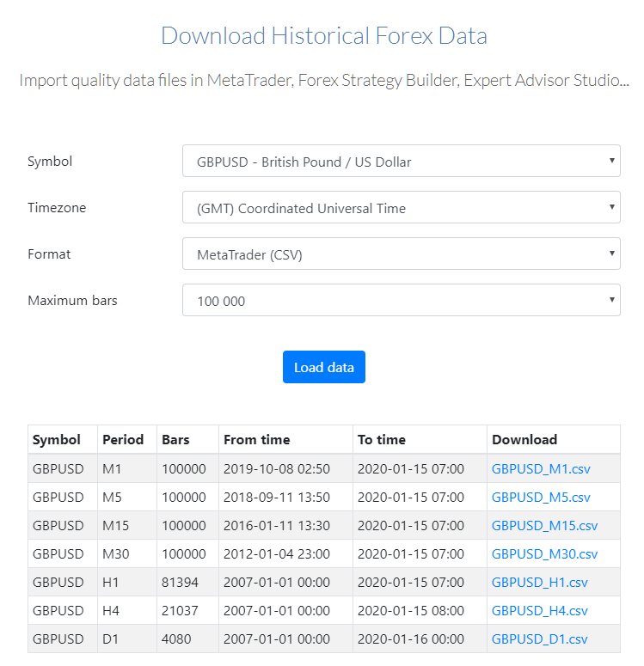Download the GBPUSD_H1.csv file
The width and height of the screenshot is (644, 666).
539,583
